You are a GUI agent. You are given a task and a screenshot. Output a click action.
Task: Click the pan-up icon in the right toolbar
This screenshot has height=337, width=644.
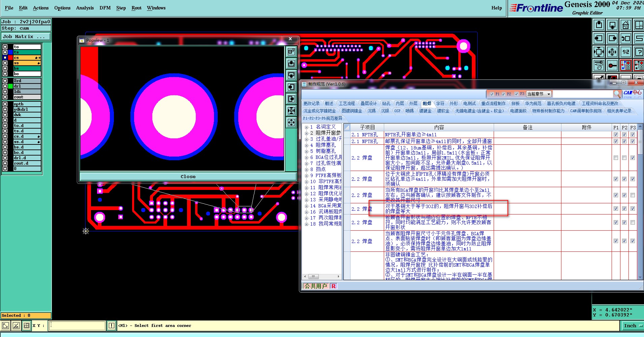599,25
